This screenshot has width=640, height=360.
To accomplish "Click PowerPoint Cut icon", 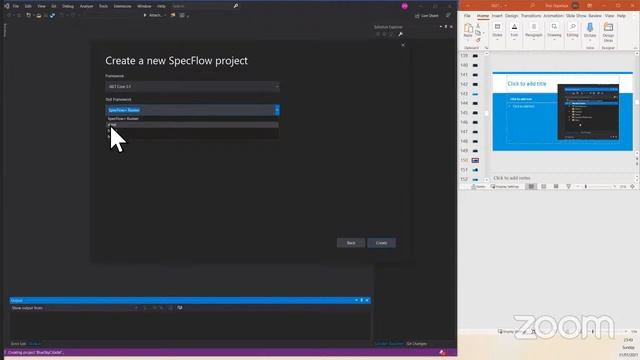I will (x=478, y=26).
